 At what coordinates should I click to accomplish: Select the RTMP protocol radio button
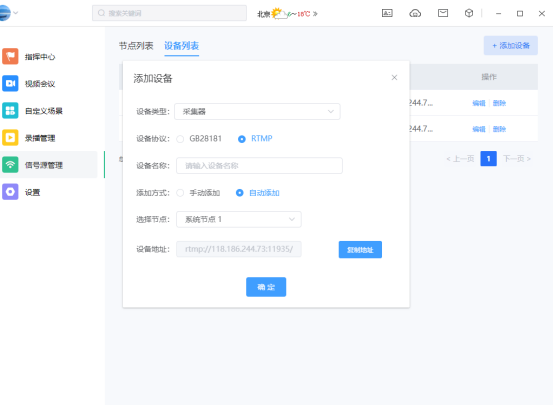(x=242, y=139)
